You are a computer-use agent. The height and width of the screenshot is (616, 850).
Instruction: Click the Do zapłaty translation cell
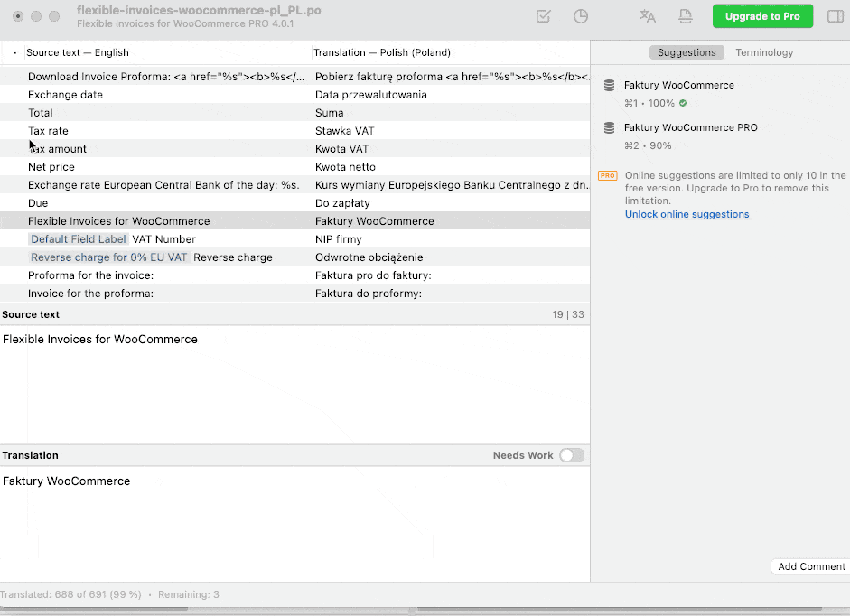342,203
